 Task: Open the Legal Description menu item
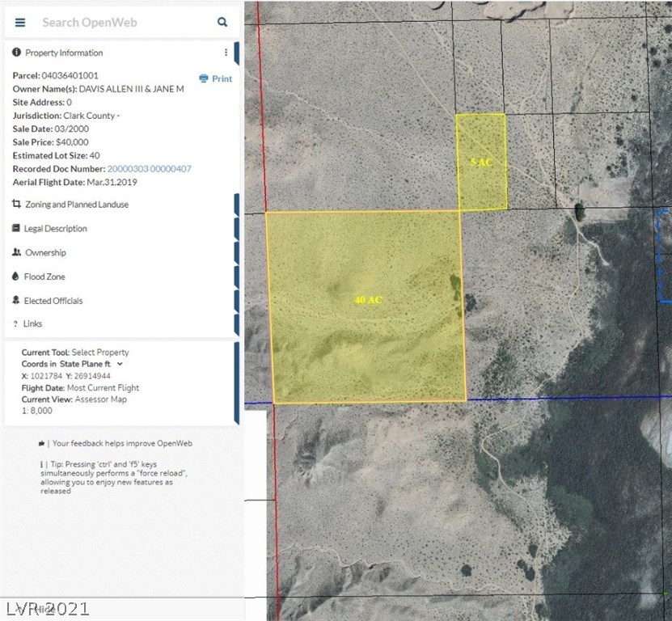click(x=57, y=229)
